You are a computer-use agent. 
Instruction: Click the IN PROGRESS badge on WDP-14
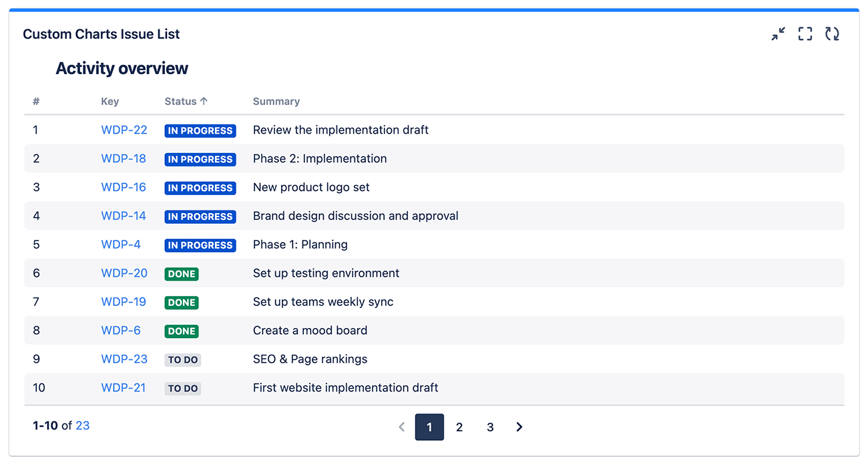(x=200, y=216)
